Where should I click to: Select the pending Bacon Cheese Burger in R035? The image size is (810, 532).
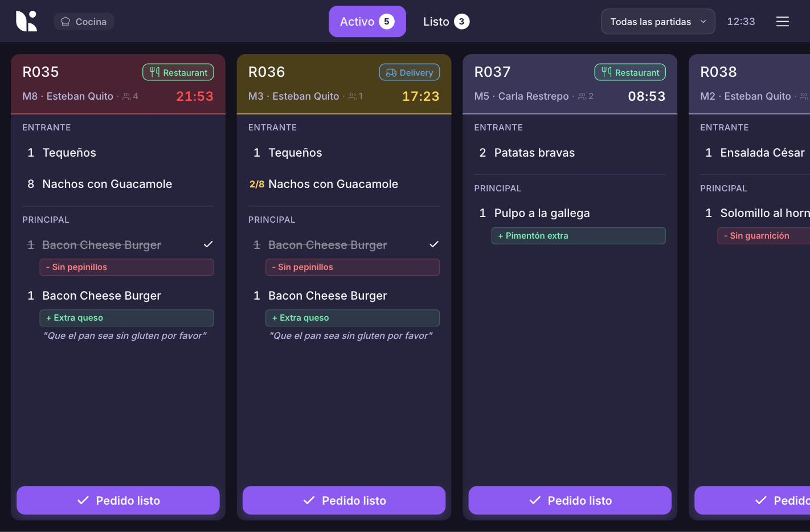(118, 296)
